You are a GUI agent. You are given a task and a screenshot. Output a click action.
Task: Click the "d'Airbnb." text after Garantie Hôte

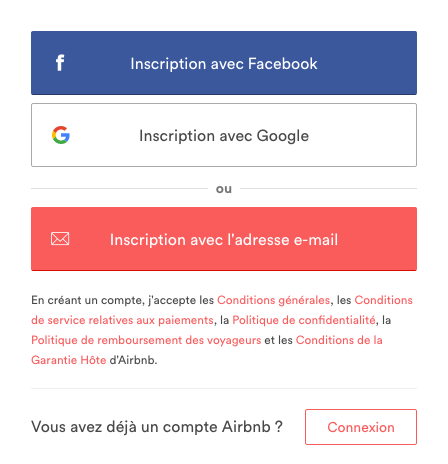coord(133,360)
